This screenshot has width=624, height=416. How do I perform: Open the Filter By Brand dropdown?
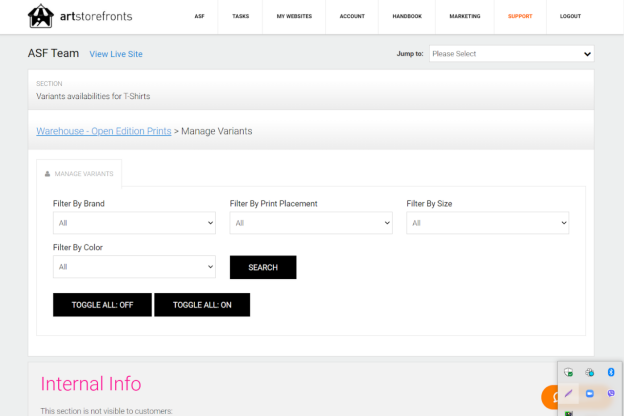(134, 223)
